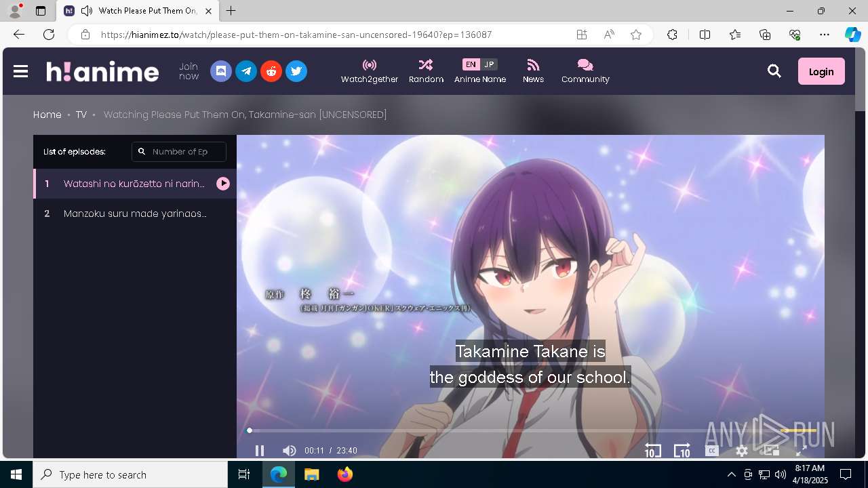
Task: Open Browser essentials heart icon
Action: point(795,35)
